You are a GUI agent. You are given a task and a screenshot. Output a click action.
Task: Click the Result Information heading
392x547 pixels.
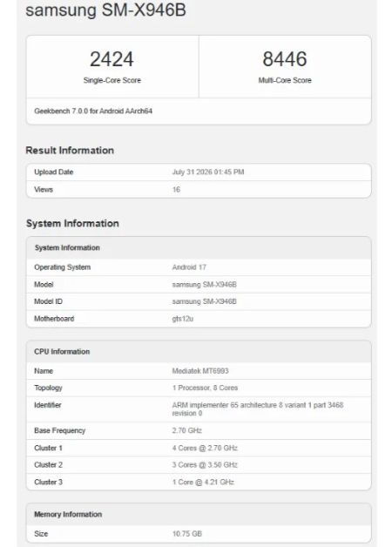pyautogui.click(x=70, y=151)
